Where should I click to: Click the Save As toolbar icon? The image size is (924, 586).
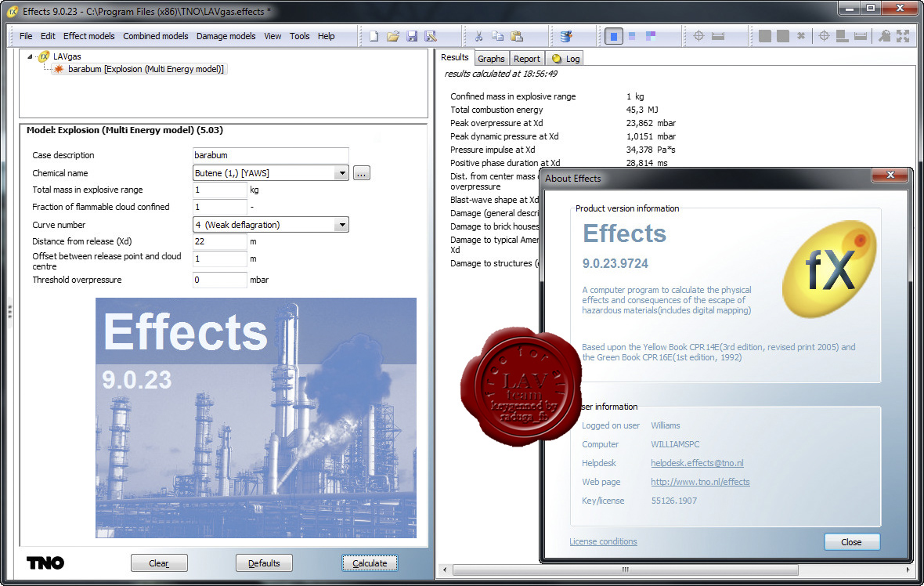coord(431,37)
